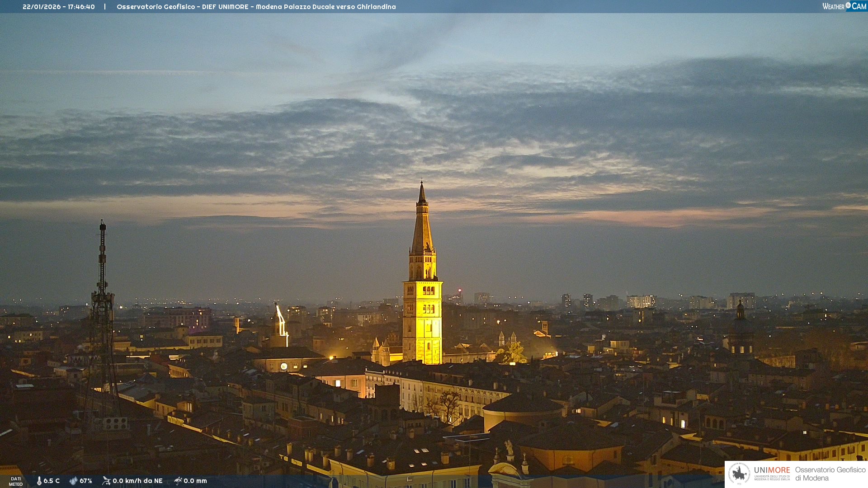Viewport: 868px width, 488px height.
Task: Click the illuminated clock face on building
Action: pyautogui.click(x=283, y=366)
